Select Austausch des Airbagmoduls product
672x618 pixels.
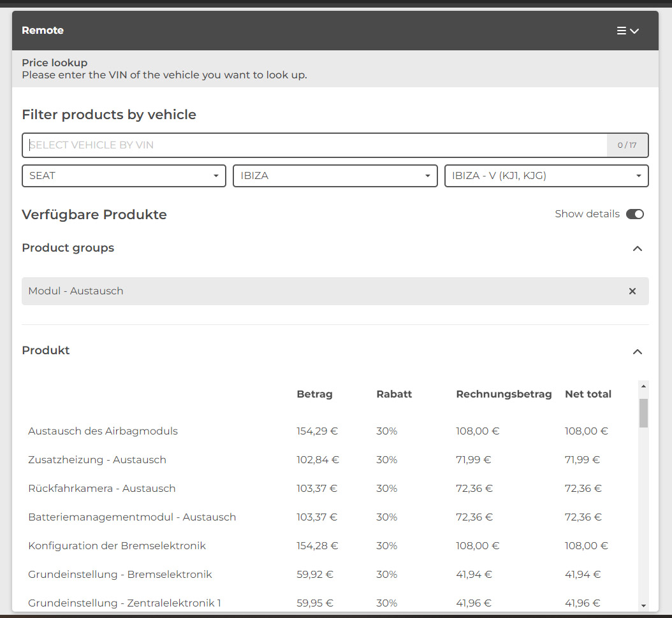point(103,431)
